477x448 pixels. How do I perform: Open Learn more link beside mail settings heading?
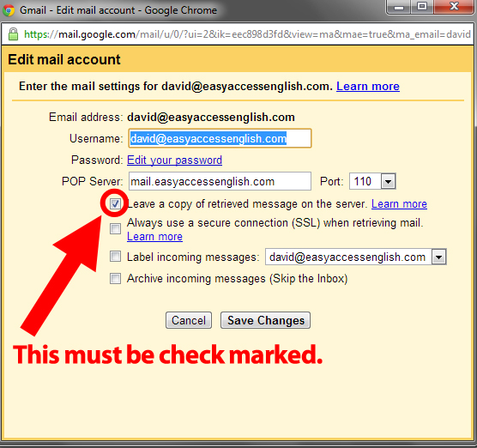pos(368,87)
